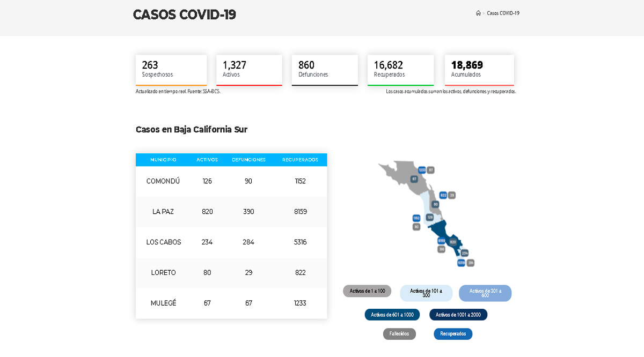Screen dimensions: 644x357
Task: Click gray 90 deaths marker on map
Action: (416, 227)
